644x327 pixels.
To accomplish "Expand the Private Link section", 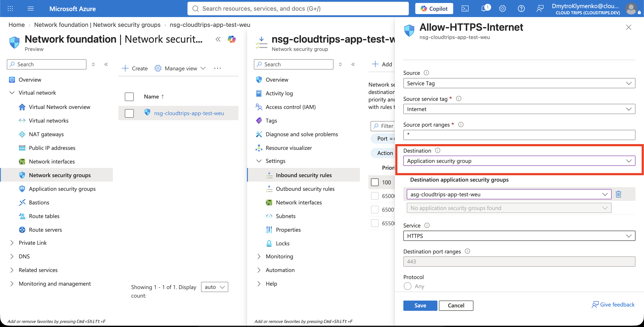I will click(12, 243).
